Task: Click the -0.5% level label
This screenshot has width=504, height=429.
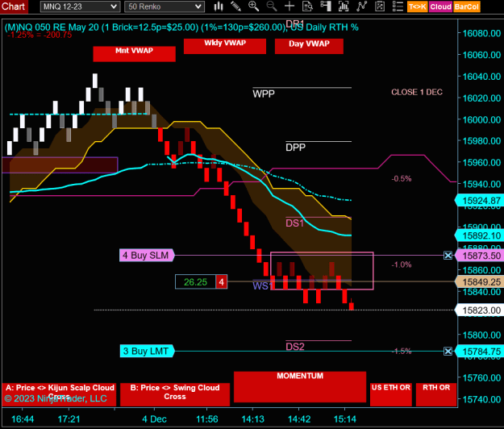Action: click(402, 179)
